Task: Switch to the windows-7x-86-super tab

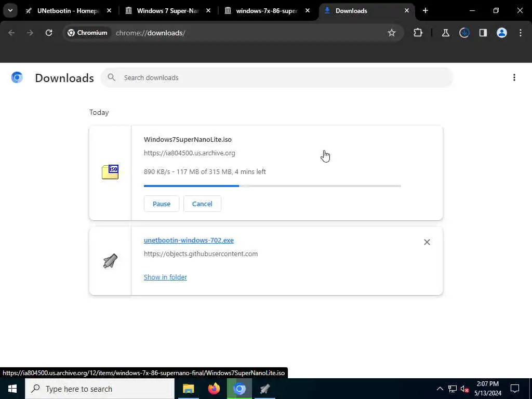Action: click(x=267, y=11)
